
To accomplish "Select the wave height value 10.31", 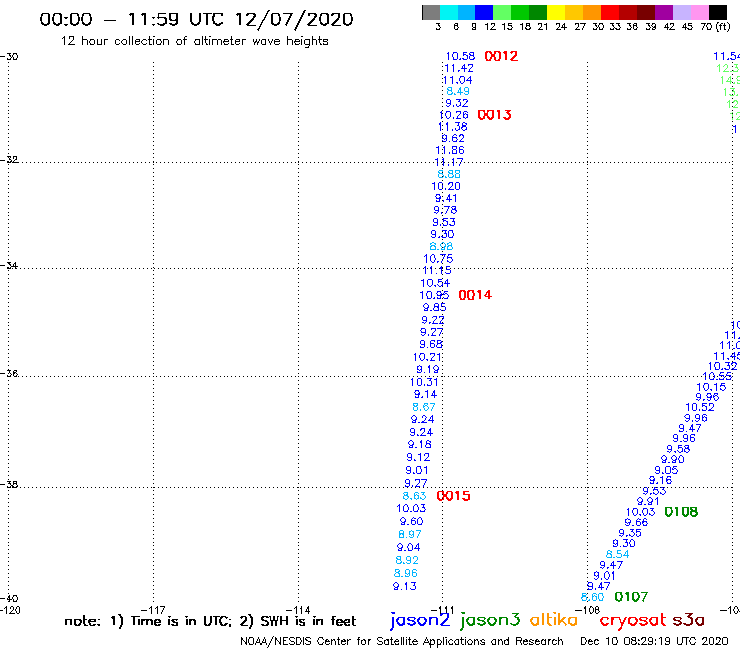I will [424, 382].
